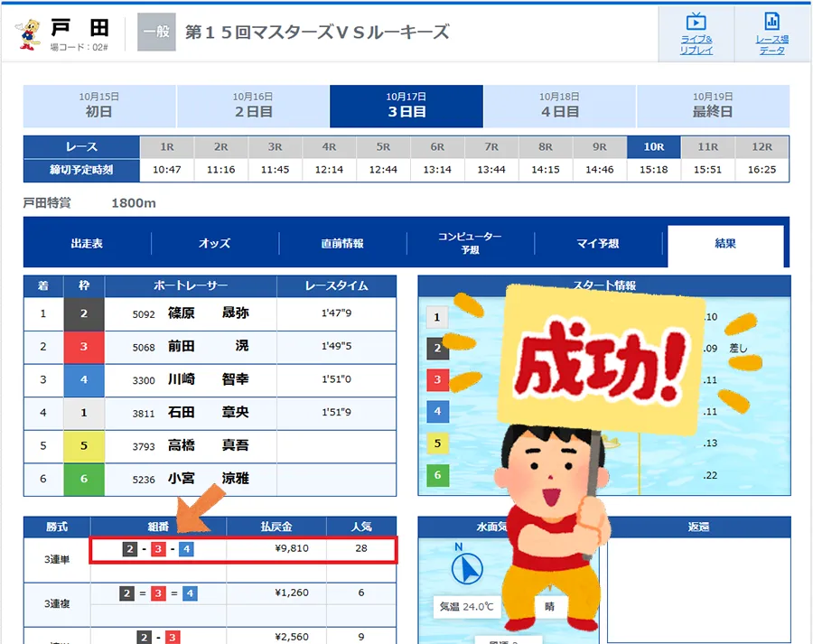Click the .22 start timing value
Screen dimensions: 813x644
(710, 475)
